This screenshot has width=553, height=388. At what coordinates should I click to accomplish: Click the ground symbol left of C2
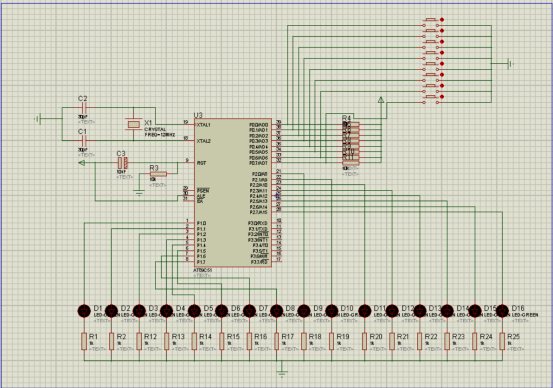(x=38, y=119)
